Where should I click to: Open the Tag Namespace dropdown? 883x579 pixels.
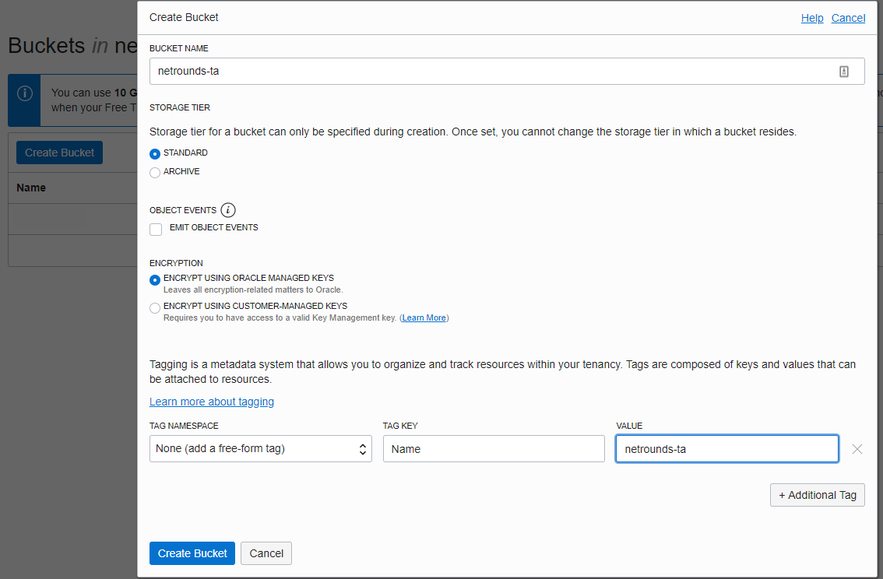[x=260, y=449]
